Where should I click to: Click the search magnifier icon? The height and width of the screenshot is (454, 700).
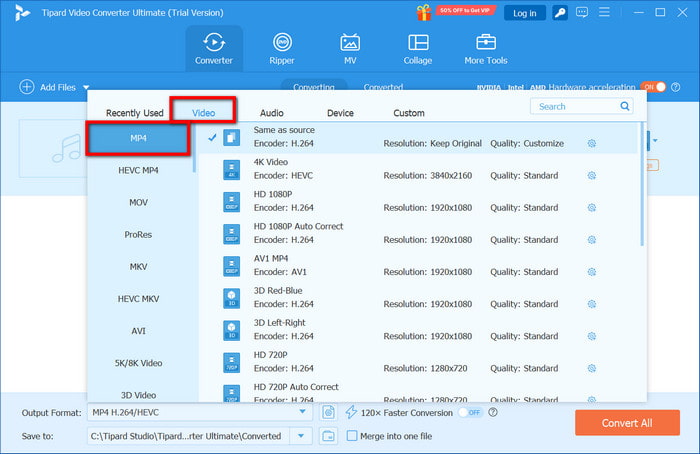pyautogui.click(x=625, y=106)
